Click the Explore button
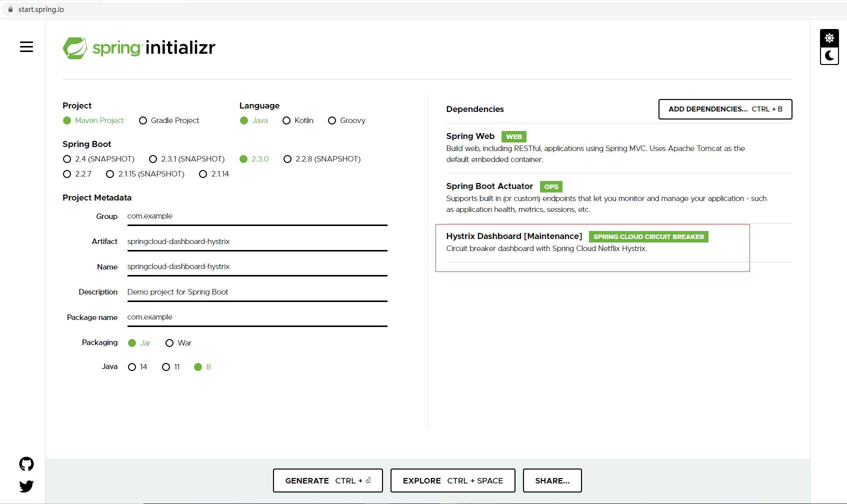 453,480
